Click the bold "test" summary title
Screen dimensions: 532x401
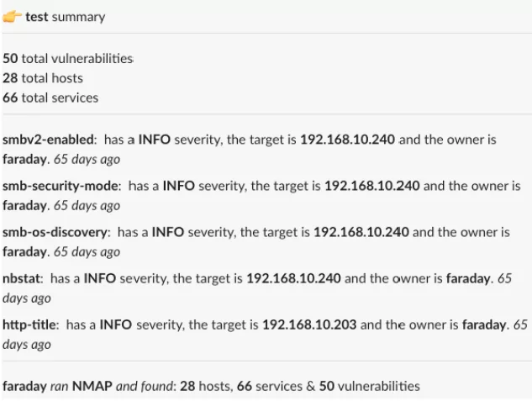[x=37, y=17]
